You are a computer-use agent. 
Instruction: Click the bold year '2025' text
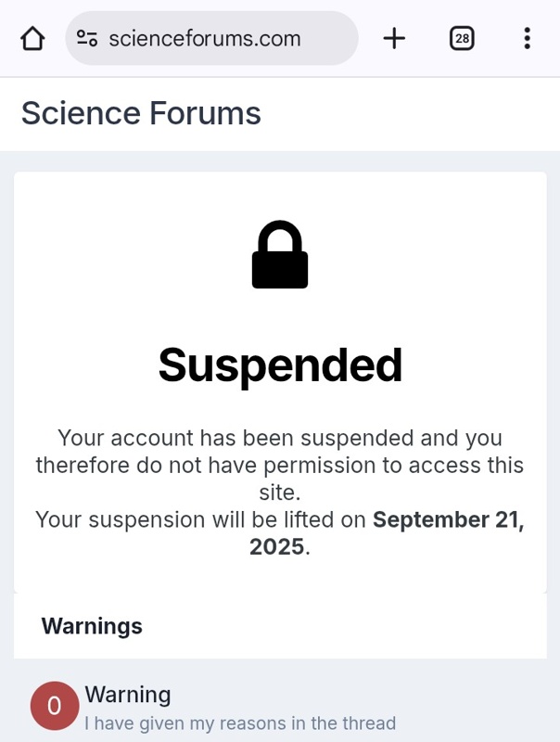pyautogui.click(x=276, y=546)
